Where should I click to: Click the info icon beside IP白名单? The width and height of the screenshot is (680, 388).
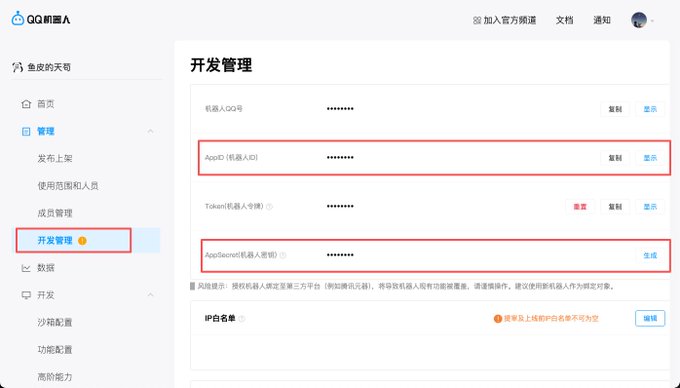[242, 319]
